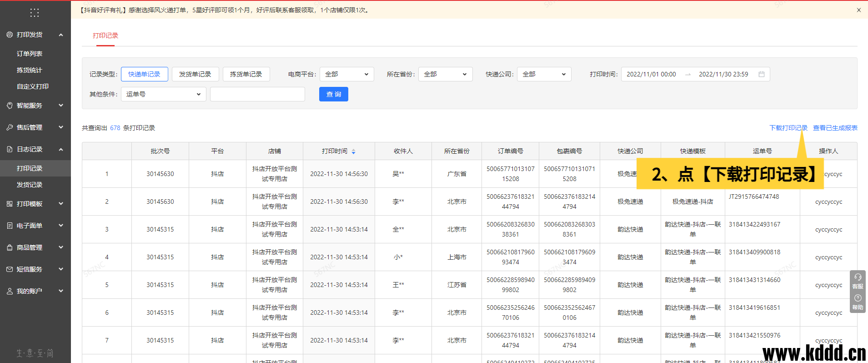Screen dimensions: 868x363
Task: Expand the 售后管理 menu section
Action: (x=61, y=127)
